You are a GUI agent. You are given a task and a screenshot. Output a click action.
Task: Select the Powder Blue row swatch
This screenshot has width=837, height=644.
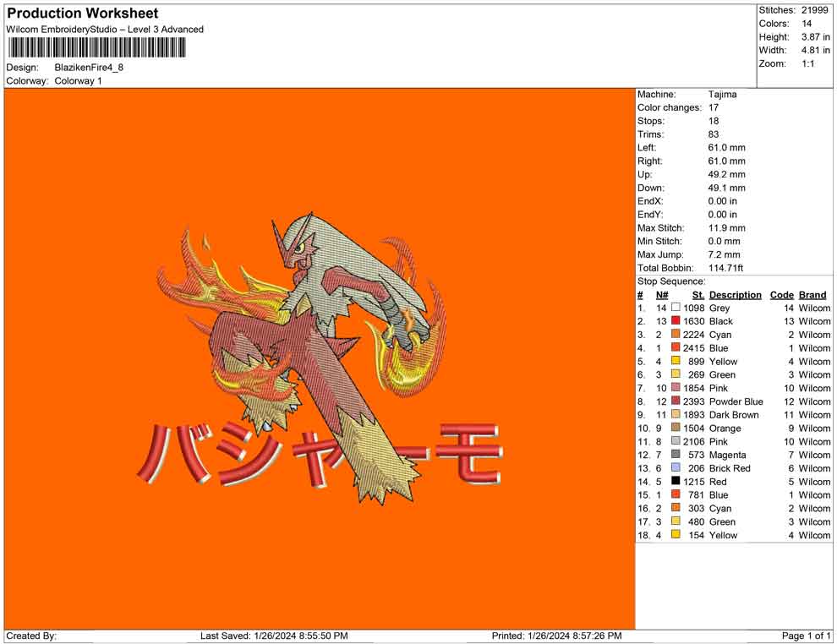[676, 401]
